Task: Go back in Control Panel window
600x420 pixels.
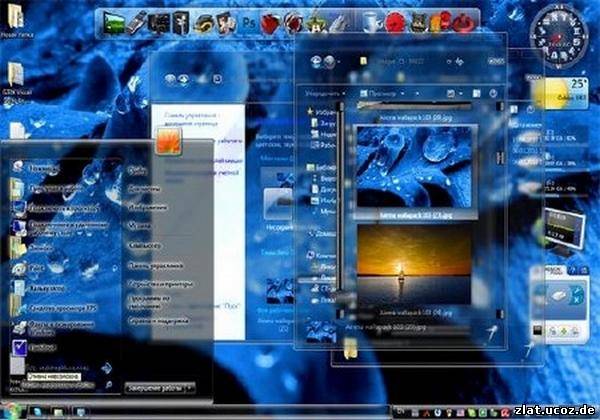Action: click(170, 79)
